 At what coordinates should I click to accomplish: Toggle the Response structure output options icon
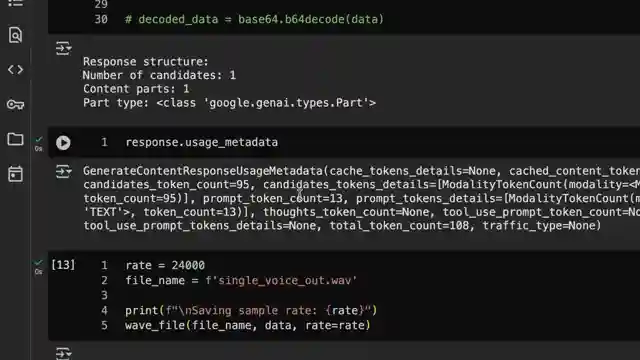coord(63,48)
